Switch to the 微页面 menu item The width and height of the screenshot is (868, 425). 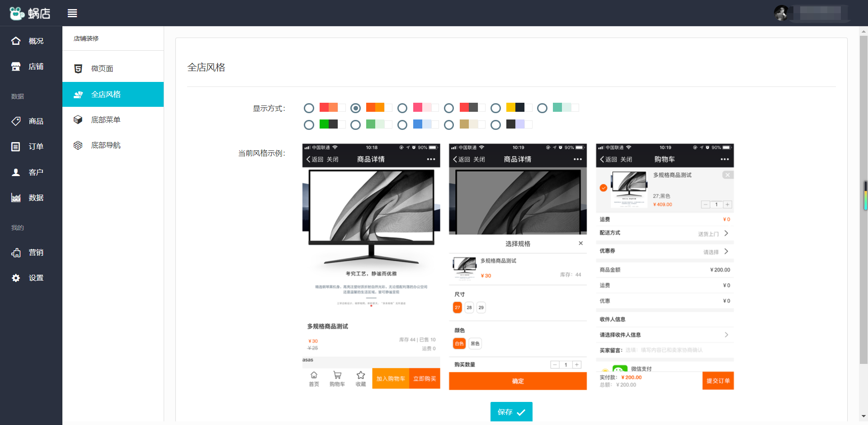[x=102, y=68]
